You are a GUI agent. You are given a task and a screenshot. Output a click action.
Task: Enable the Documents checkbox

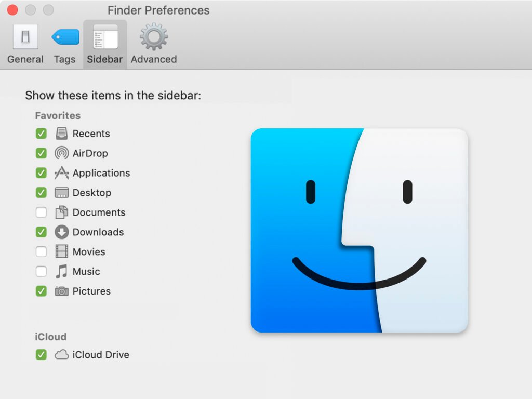pos(41,212)
